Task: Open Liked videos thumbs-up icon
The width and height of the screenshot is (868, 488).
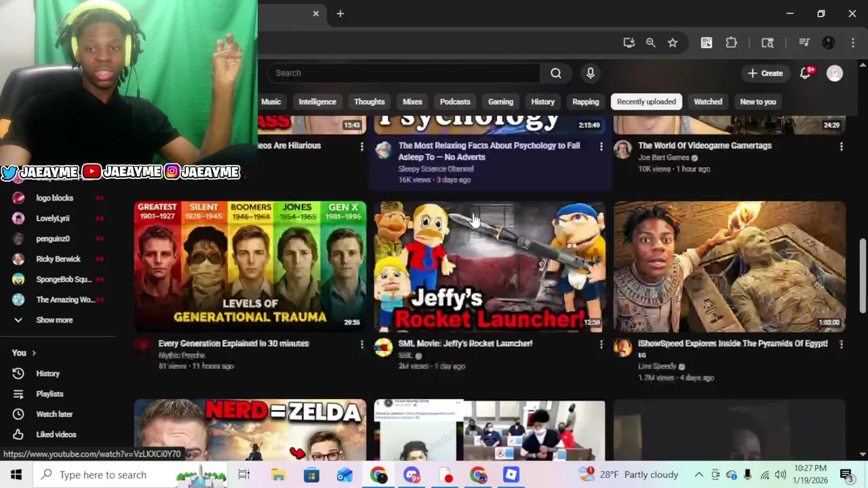Action: click(x=18, y=434)
